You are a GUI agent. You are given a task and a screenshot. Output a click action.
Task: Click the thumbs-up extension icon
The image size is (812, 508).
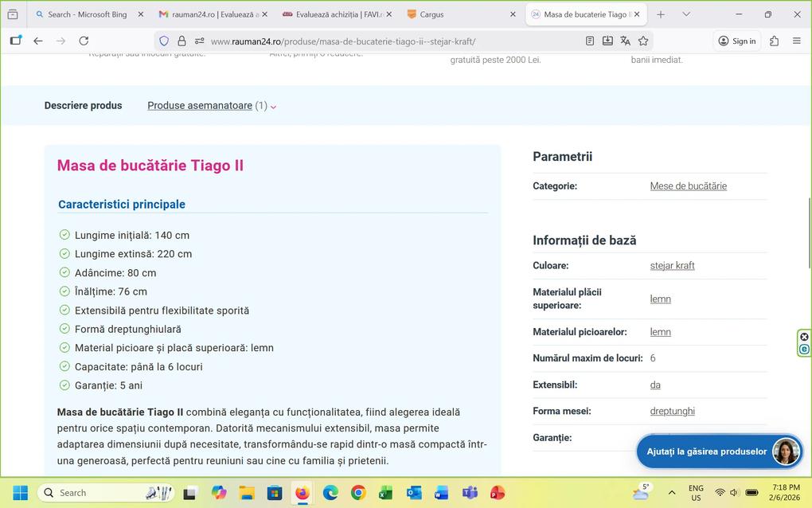(773, 41)
